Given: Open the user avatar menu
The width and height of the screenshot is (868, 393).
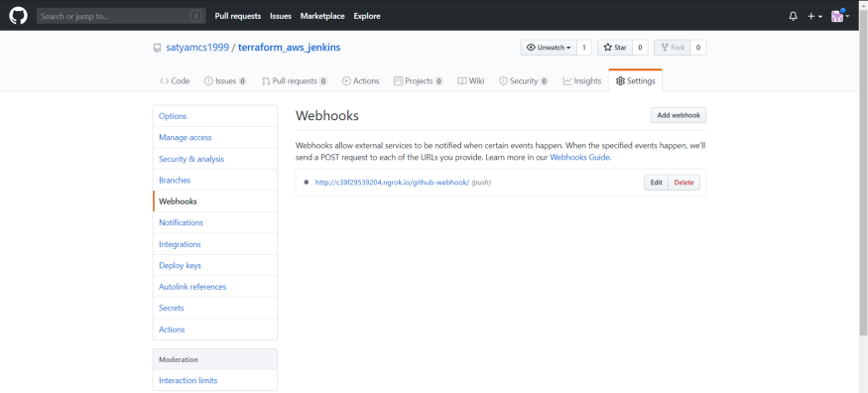Looking at the screenshot, I should [x=840, y=16].
